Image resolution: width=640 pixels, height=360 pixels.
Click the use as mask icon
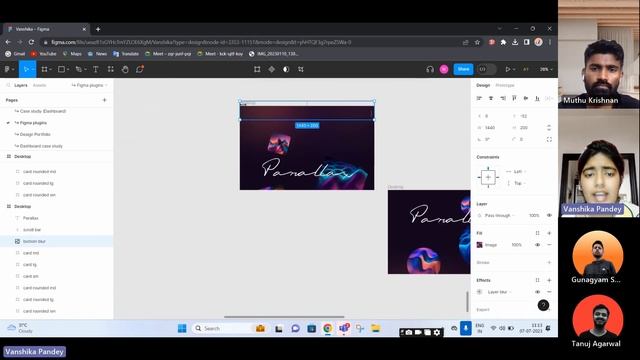(x=286, y=69)
